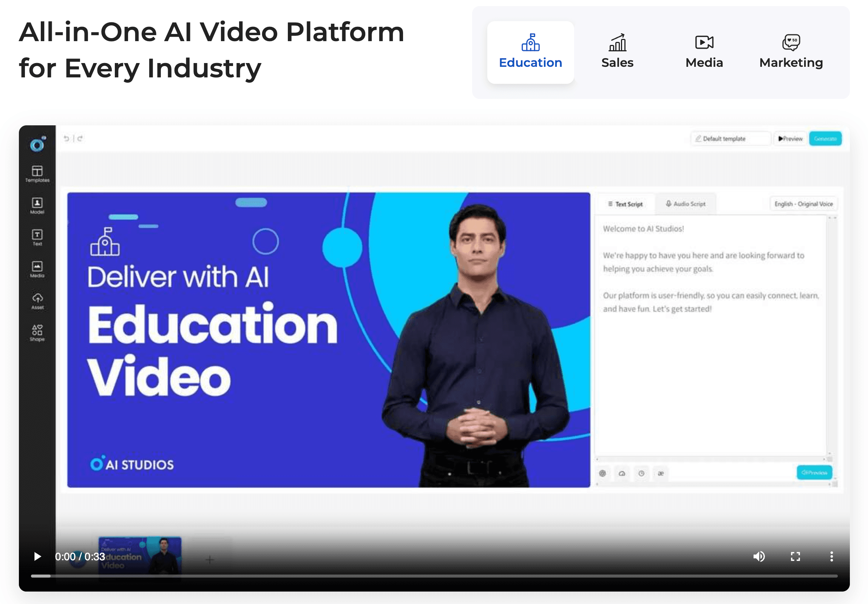
Task: Mute the video with the speaker icon
Action: point(759,556)
